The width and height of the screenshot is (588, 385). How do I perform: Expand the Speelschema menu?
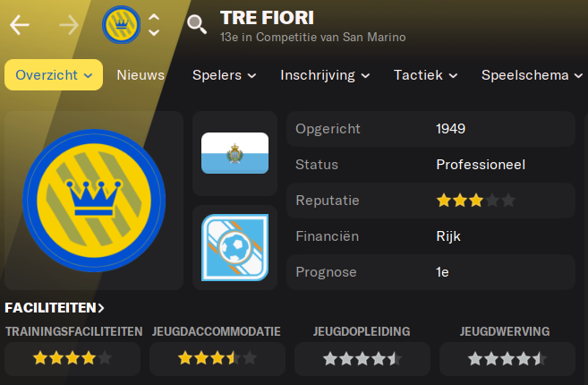tap(532, 75)
